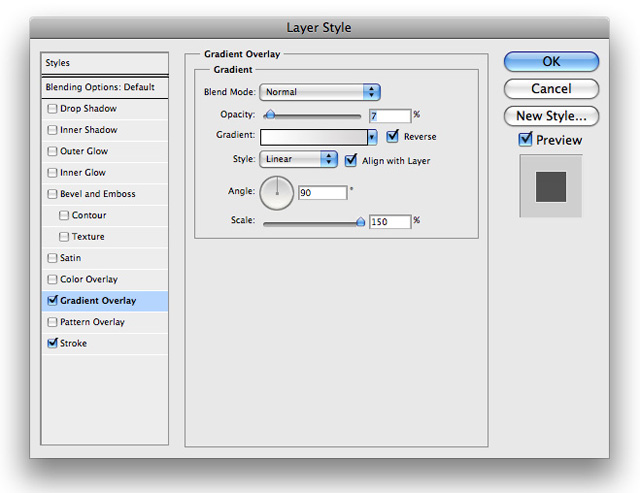Select the Color Overlay label row
The height and width of the screenshot is (493, 640).
(x=105, y=280)
